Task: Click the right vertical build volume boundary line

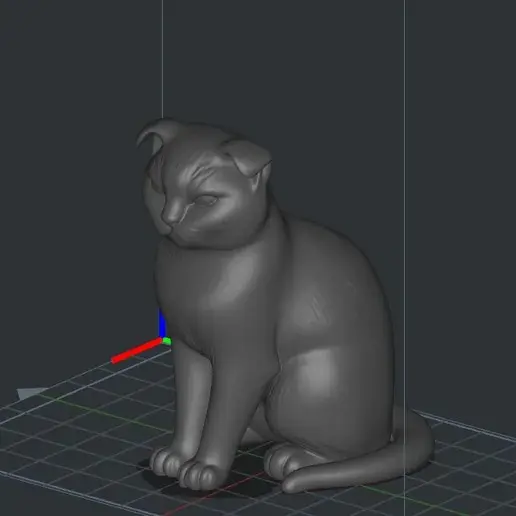Action: click(405, 200)
